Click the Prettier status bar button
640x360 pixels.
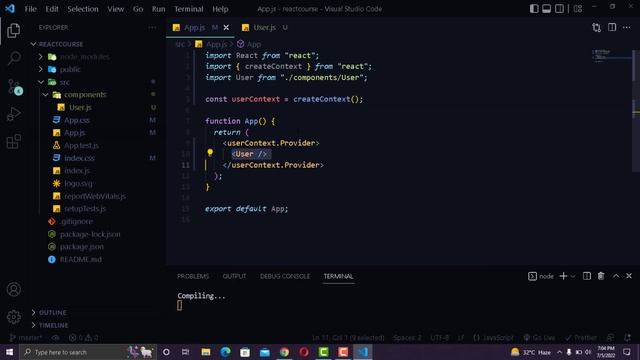581,338
